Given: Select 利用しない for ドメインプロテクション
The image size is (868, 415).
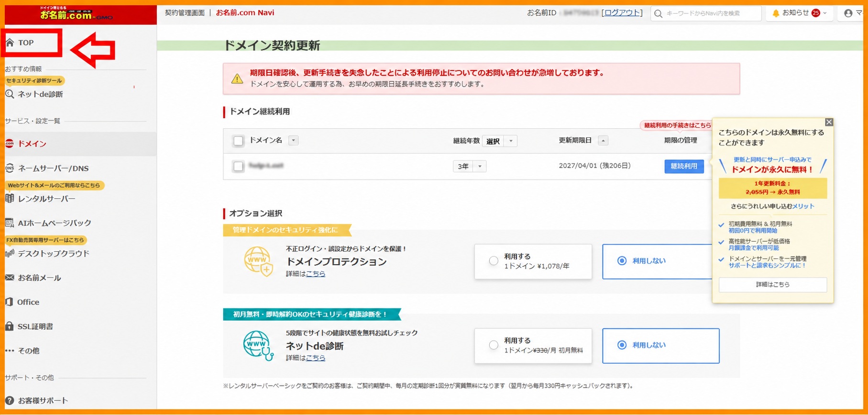Looking at the screenshot, I should point(657,261).
